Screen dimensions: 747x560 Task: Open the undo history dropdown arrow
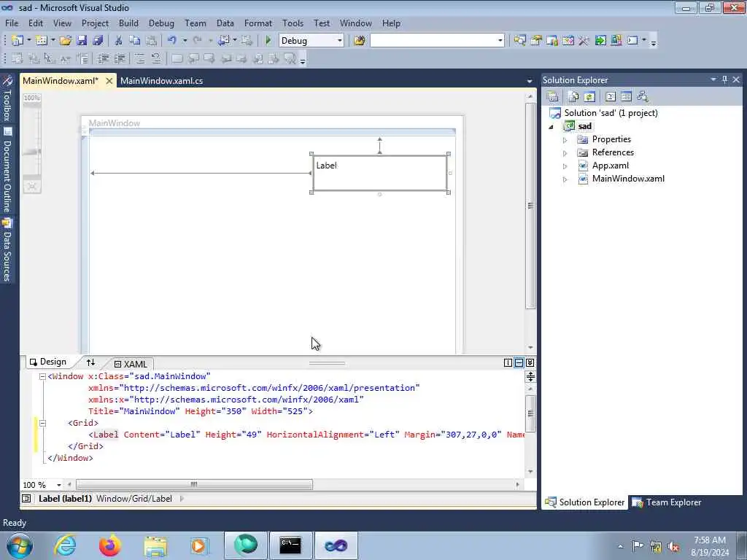[185, 41]
